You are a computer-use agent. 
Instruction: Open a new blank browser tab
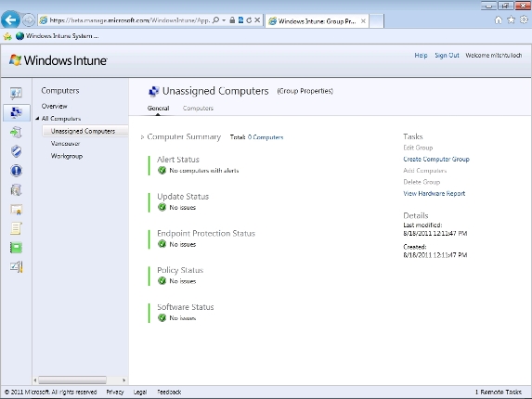[x=376, y=21]
